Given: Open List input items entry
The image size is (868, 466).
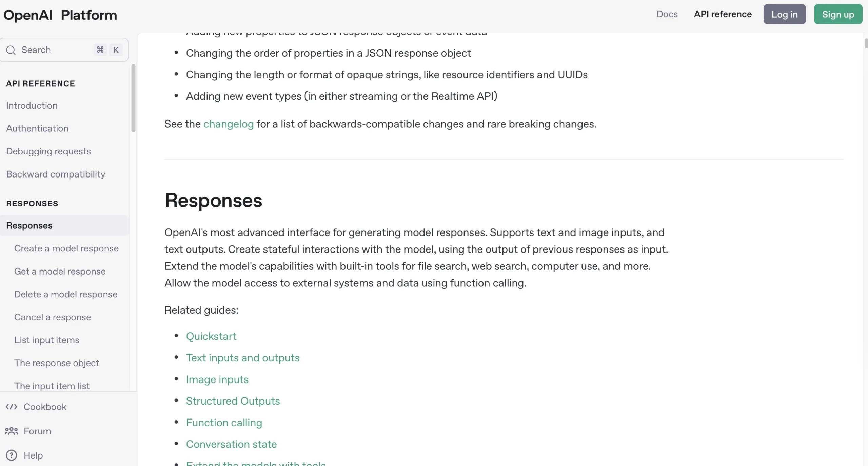Looking at the screenshot, I should pos(47,340).
